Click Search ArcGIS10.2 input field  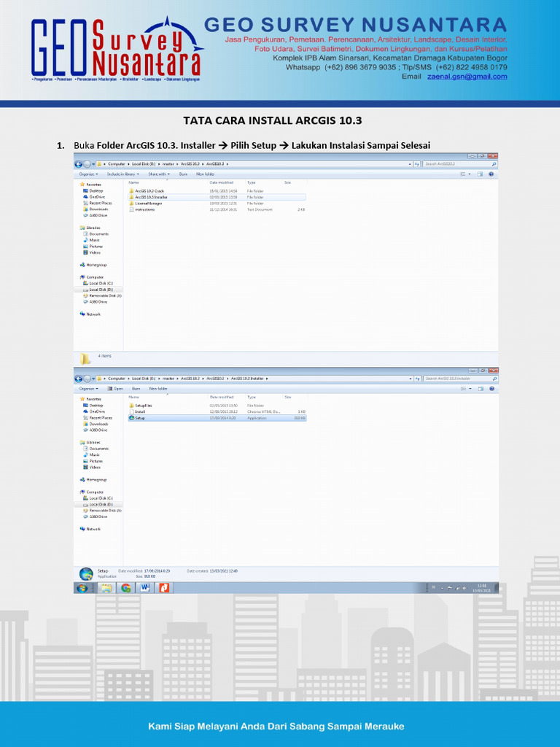tap(460, 164)
